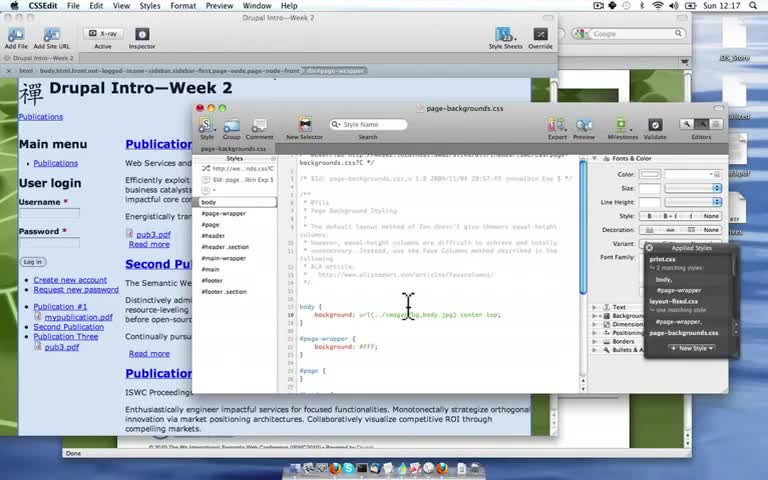This screenshot has width=768, height=480.
Task: Open the Window menu
Action: (257, 6)
